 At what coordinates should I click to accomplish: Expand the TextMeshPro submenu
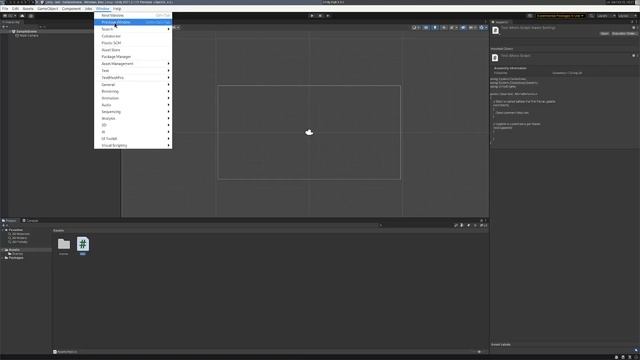click(x=133, y=78)
